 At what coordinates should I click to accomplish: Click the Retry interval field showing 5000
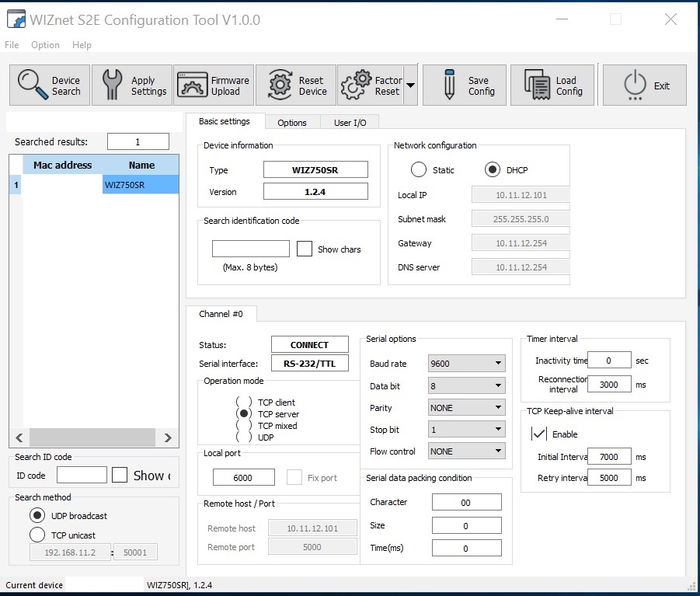coord(609,478)
